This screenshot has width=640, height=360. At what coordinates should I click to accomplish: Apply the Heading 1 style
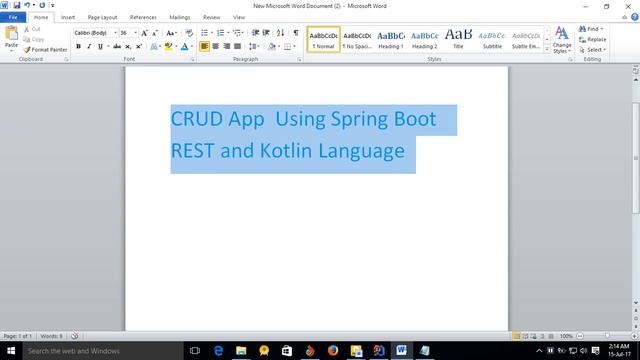391,40
